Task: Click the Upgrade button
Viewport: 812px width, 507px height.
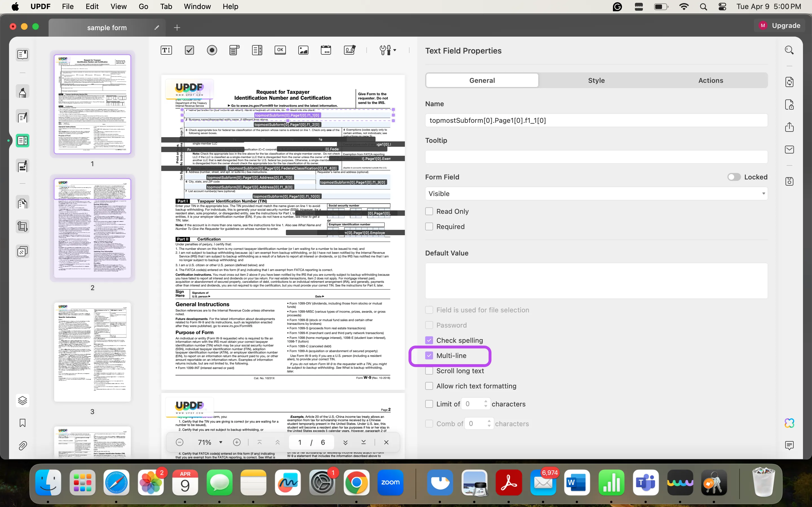Action: [x=780, y=25]
